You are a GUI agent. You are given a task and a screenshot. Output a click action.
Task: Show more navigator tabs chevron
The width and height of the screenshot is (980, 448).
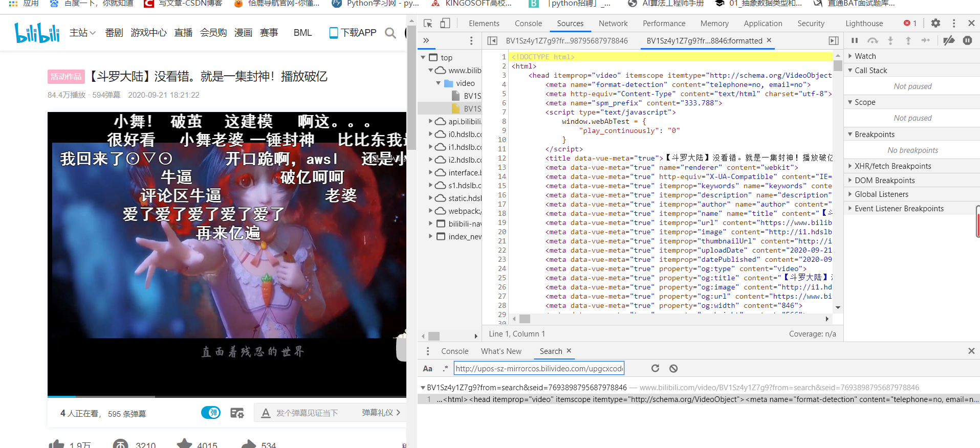point(426,40)
